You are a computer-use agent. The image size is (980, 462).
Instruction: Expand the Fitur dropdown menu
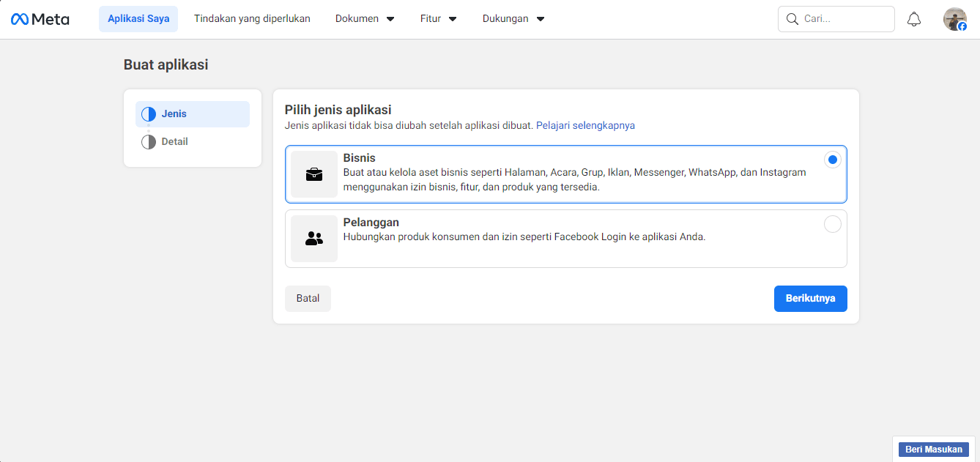pos(438,19)
